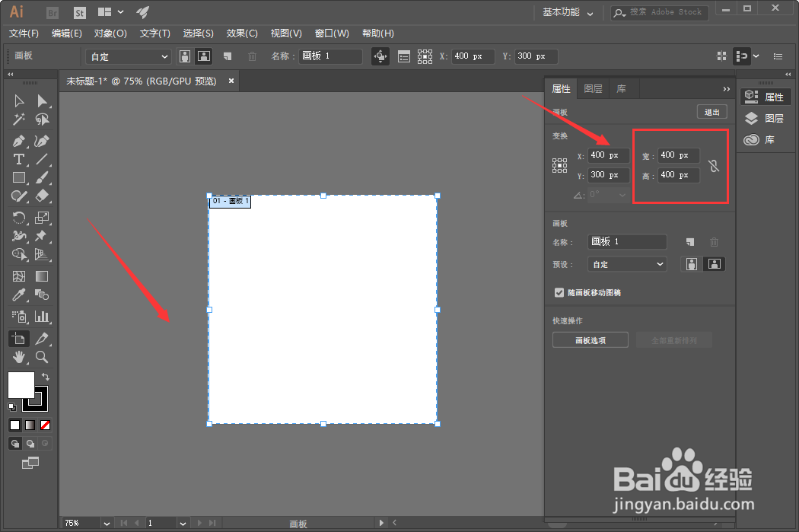Open the zoom level dropdown

(107, 524)
